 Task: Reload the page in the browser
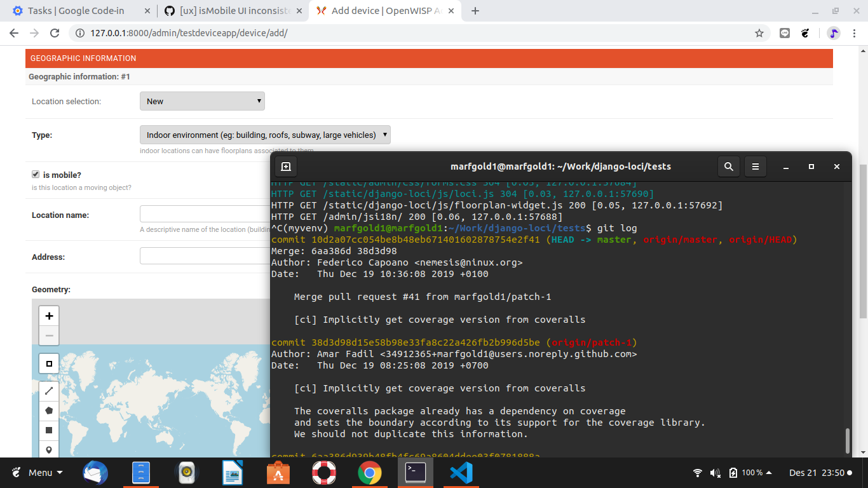click(x=54, y=34)
